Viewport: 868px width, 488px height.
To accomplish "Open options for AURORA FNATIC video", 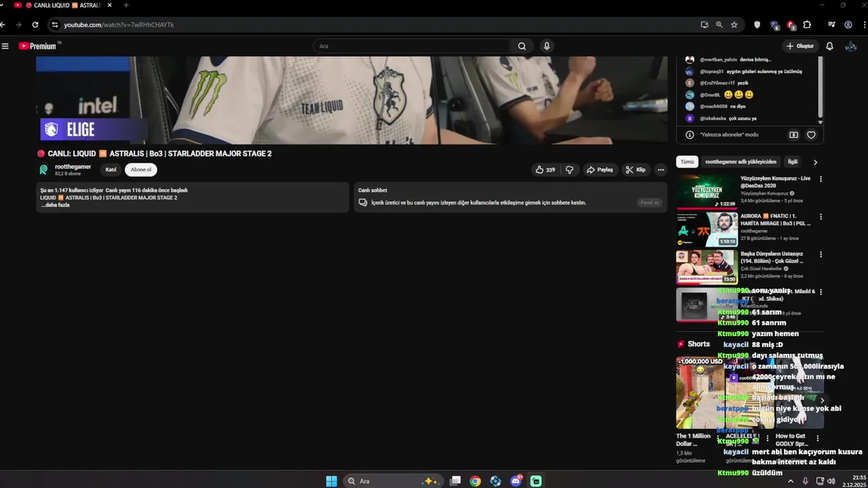I will point(821,217).
